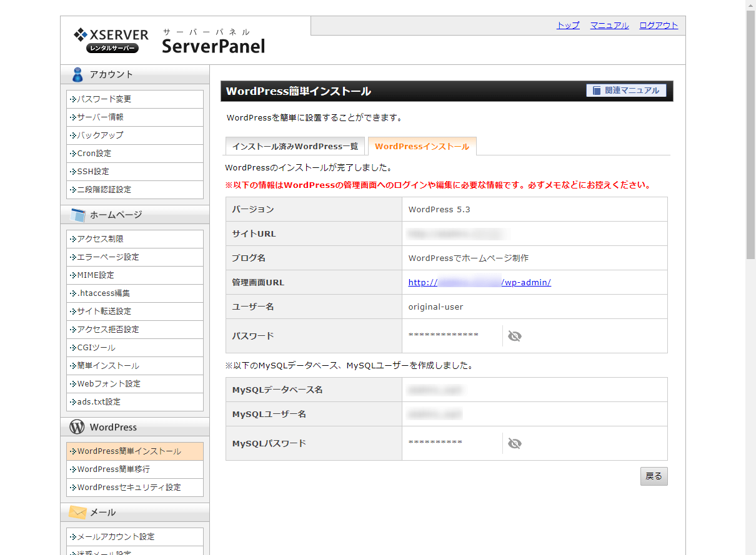756x555 pixels.
Task: Open サイト転送設定 in sidebar
Action: [x=135, y=312]
